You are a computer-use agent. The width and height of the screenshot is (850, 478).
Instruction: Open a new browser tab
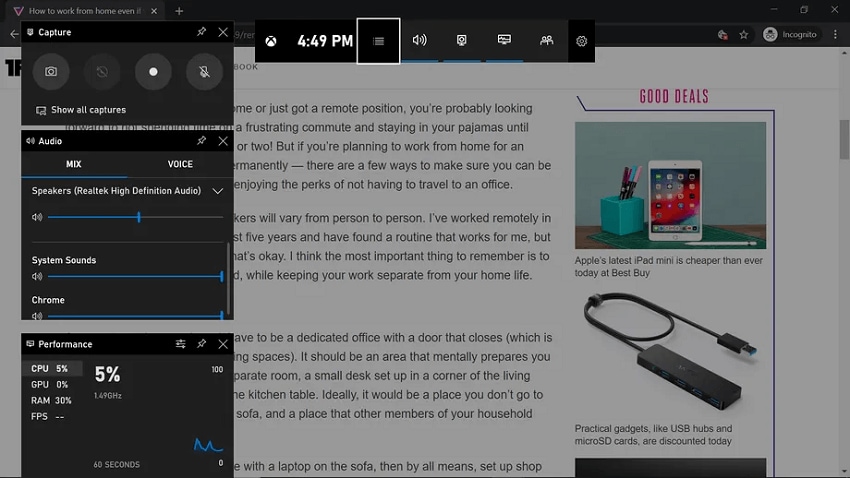tap(179, 11)
